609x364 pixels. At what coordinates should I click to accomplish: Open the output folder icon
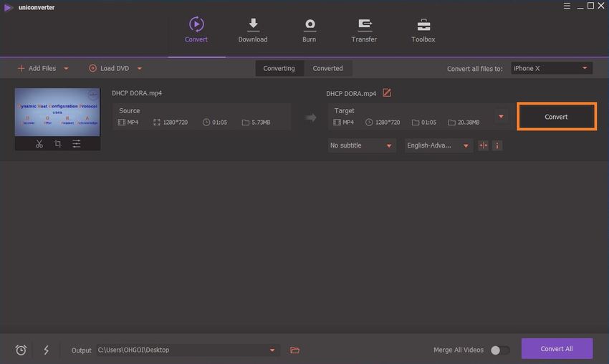294,350
